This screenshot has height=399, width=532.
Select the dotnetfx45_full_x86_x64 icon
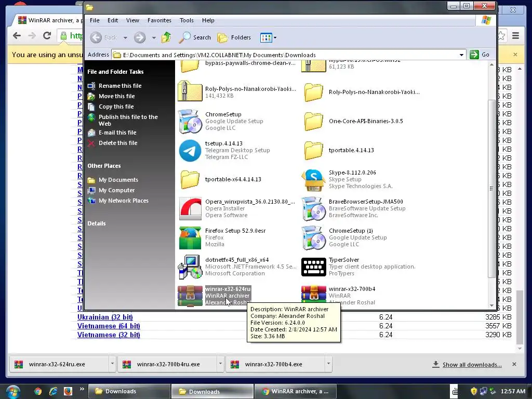(x=190, y=267)
